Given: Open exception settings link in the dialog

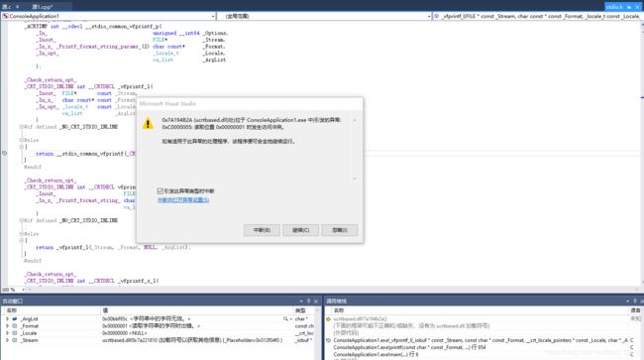Looking at the screenshot, I should [183, 200].
